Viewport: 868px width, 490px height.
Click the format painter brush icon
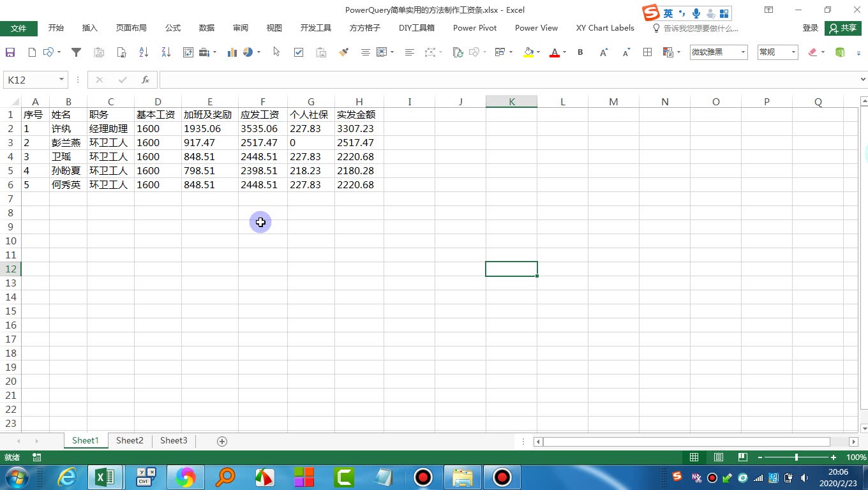click(x=343, y=52)
